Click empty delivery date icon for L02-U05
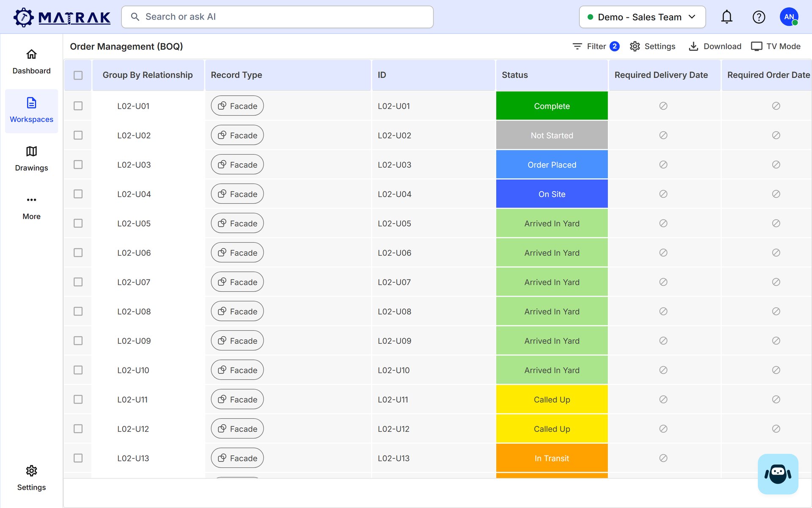Screen dimensions: 812x508 (663, 223)
